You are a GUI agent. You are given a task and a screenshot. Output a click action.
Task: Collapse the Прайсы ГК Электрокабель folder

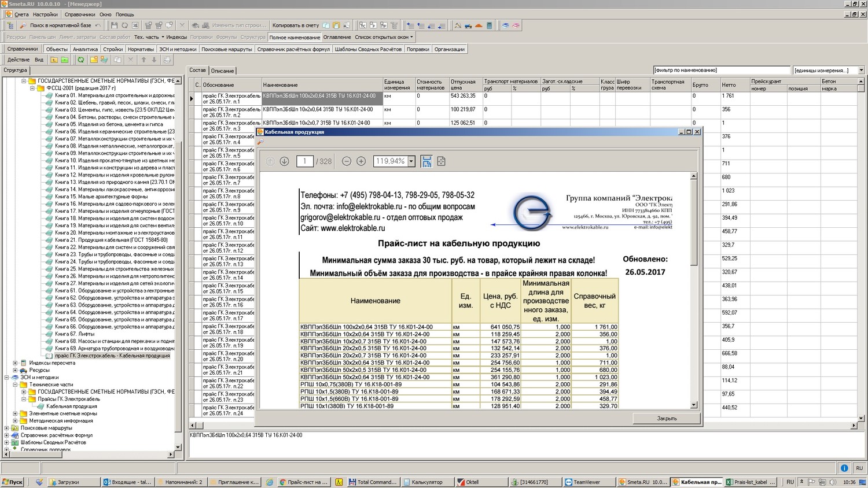tap(24, 399)
